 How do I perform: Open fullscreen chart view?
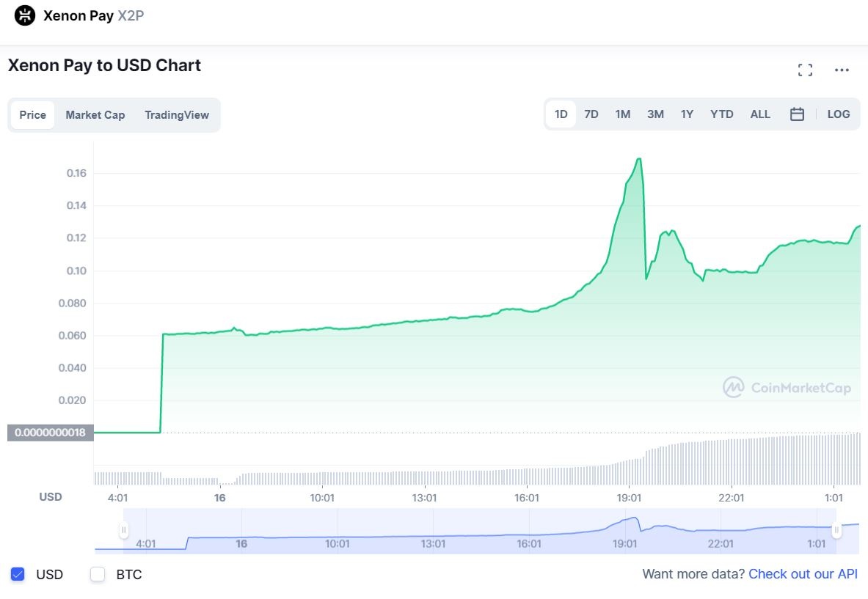tap(805, 70)
